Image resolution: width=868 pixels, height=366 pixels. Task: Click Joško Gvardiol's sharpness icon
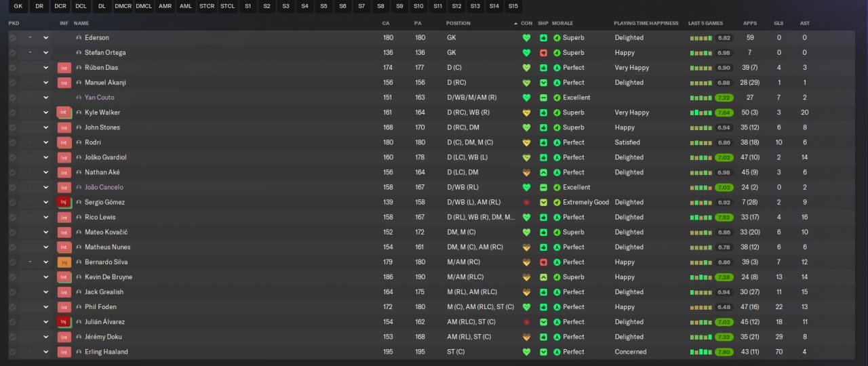point(543,157)
